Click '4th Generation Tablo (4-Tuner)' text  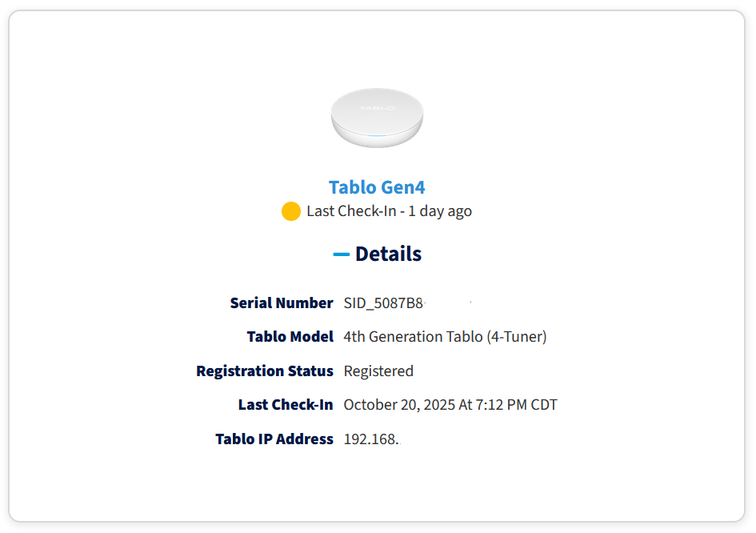point(445,337)
